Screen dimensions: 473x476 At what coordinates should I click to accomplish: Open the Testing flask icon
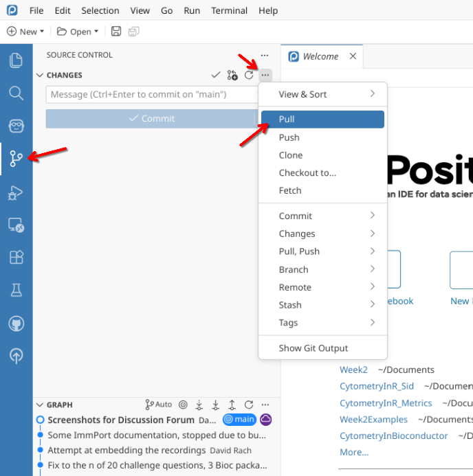click(16, 291)
